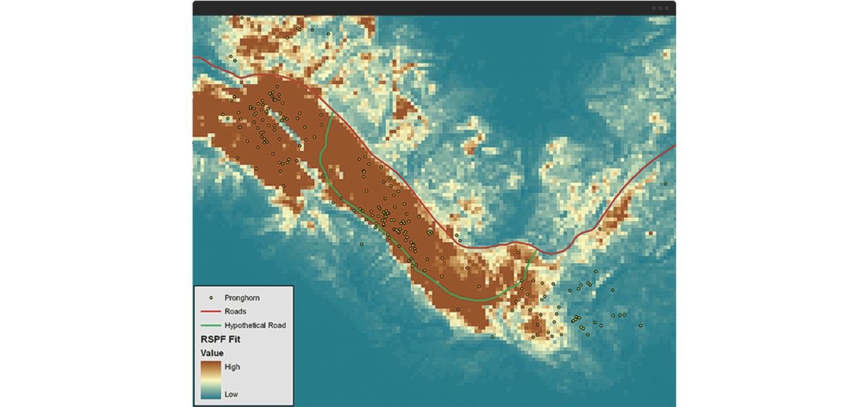Click the RSPF Fit color ramp swatch
The height and width of the screenshot is (407, 868).
211,380
